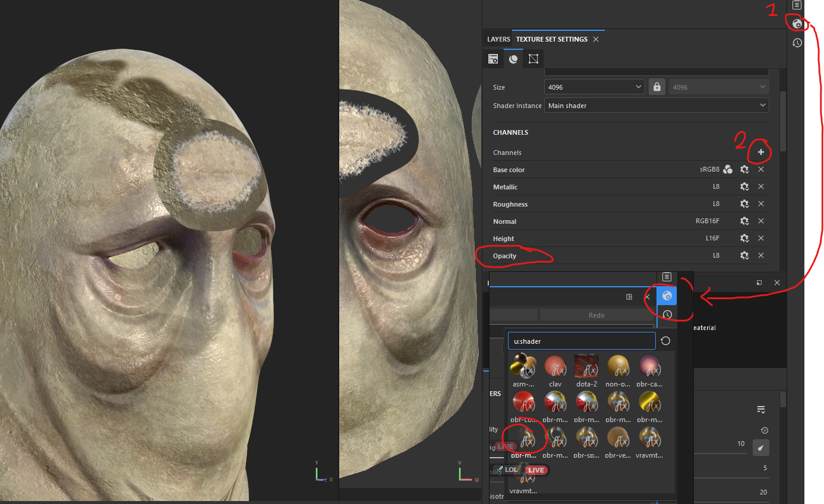
Task: Click the blue highlighted shader icon in floating panel
Action: pyautogui.click(x=667, y=295)
